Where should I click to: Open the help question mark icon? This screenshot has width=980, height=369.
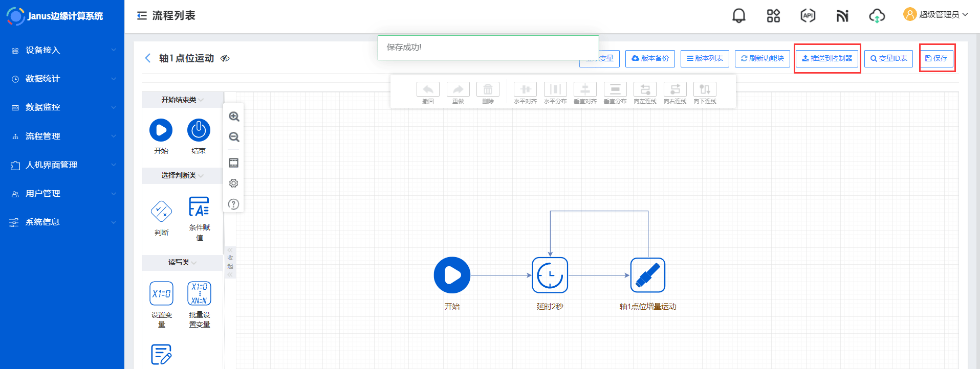click(x=234, y=204)
